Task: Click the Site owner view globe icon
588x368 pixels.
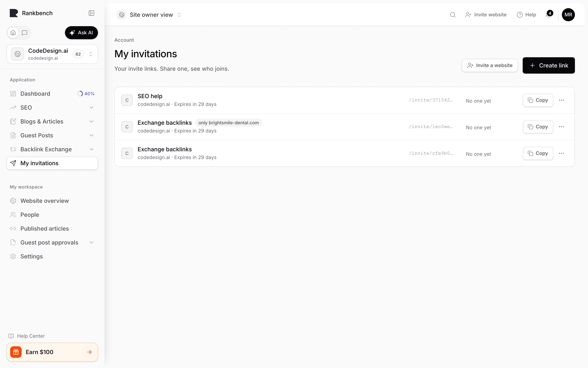Action: pos(122,15)
